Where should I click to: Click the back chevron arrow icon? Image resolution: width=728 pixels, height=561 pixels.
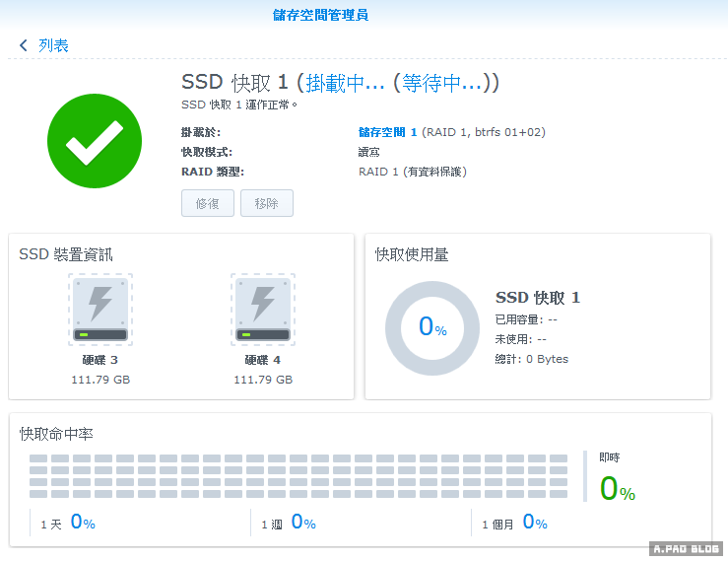point(24,45)
